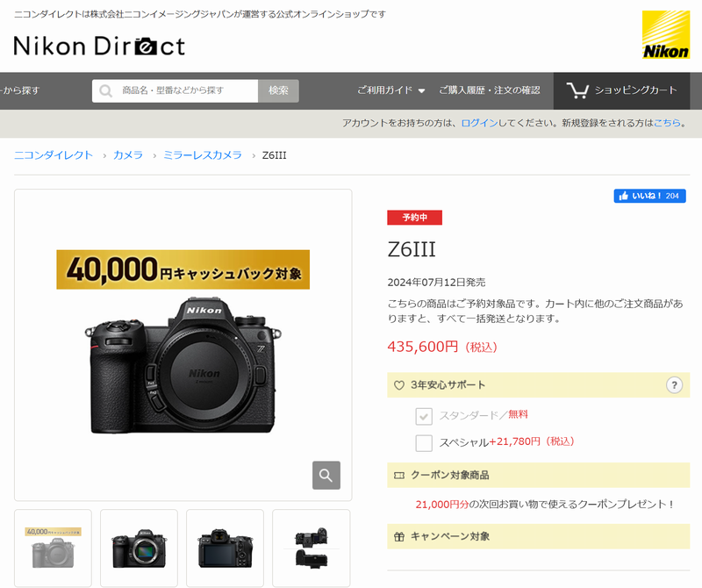The height and width of the screenshot is (588, 702).
Task: Uncheck the スタンダード／無料 checkbox
Action: coord(424,416)
